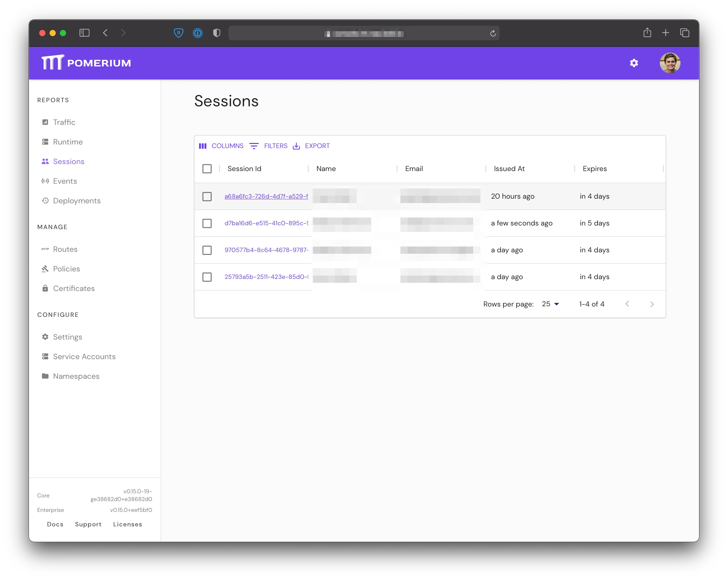Go to Traffic report in sidebar

64,122
